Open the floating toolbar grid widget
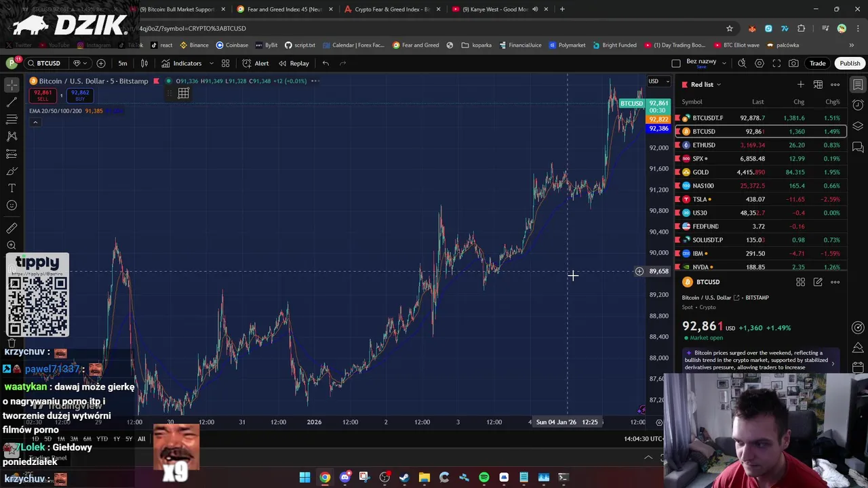The height and width of the screenshot is (488, 868). pyautogui.click(x=183, y=94)
